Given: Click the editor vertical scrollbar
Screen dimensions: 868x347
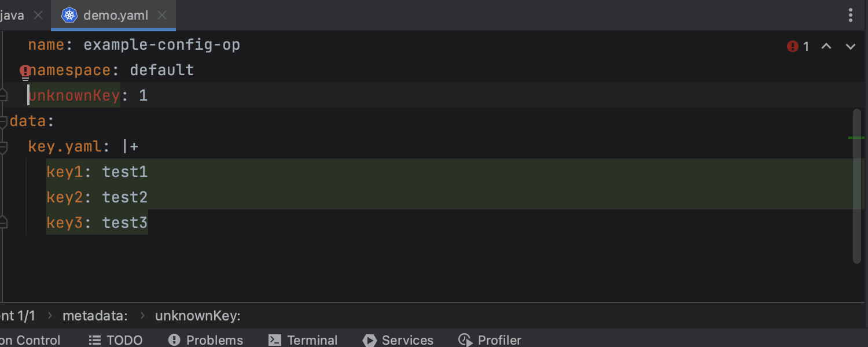Looking at the screenshot, I should tap(857, 185).
